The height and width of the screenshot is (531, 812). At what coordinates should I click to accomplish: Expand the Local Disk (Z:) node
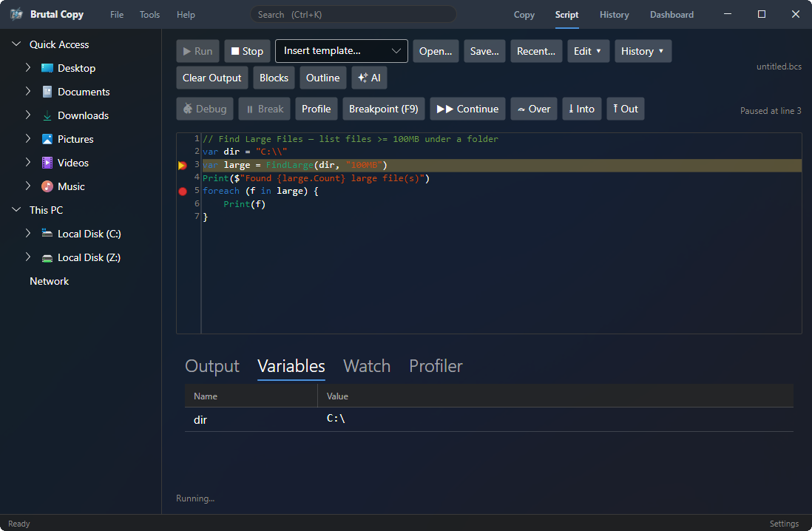pyautogui.click(x=28, y=257)
